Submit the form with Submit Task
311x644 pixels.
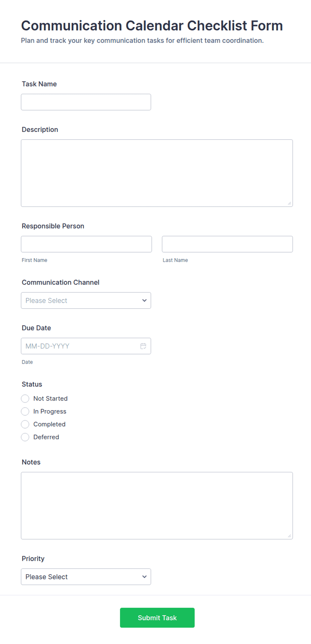click(x=157, y=618)
